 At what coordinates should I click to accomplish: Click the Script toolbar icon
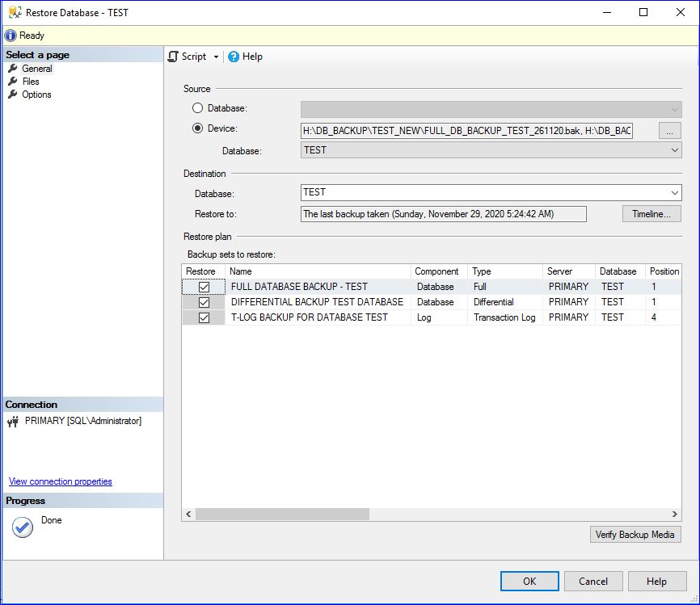[x=173, y=57]
